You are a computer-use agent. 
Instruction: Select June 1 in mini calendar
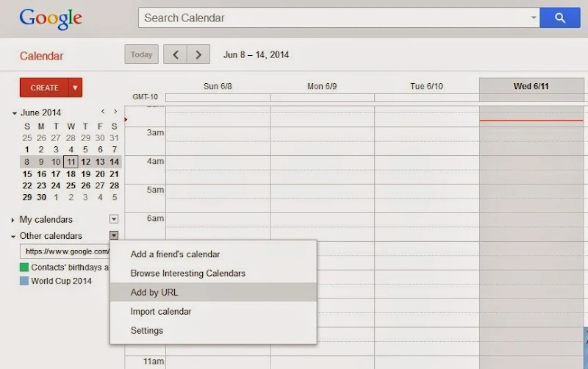coord(26,149)
